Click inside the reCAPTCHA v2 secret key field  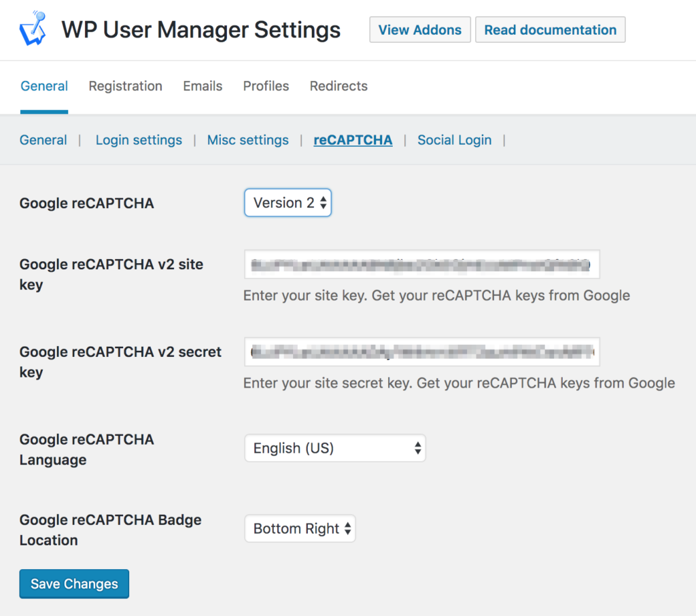[x=421, y=352]
